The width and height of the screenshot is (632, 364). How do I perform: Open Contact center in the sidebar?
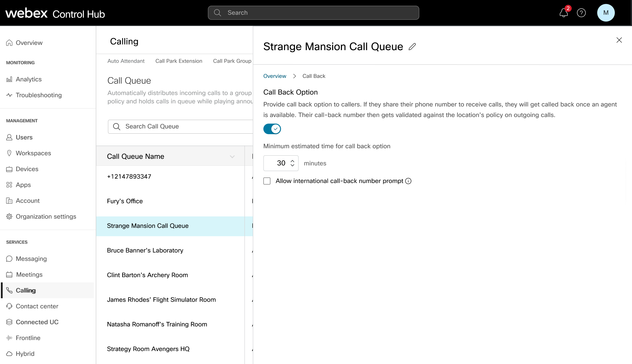(x=37, y=306)
